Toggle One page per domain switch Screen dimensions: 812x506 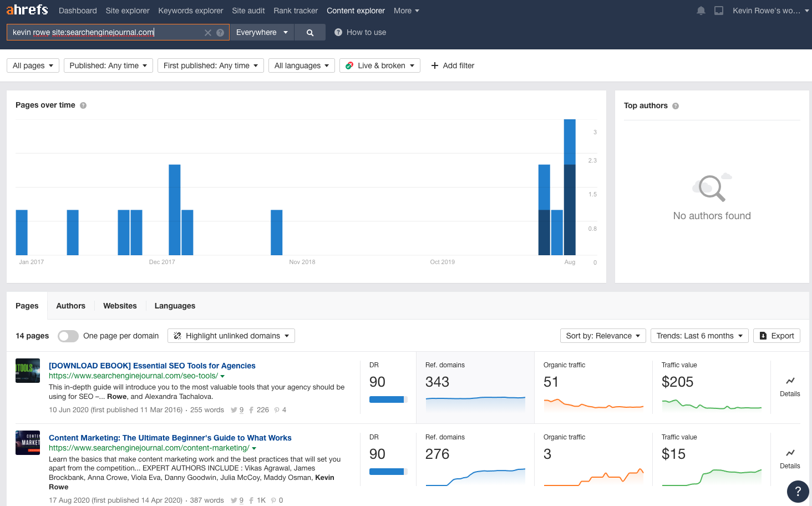point(68,336)
